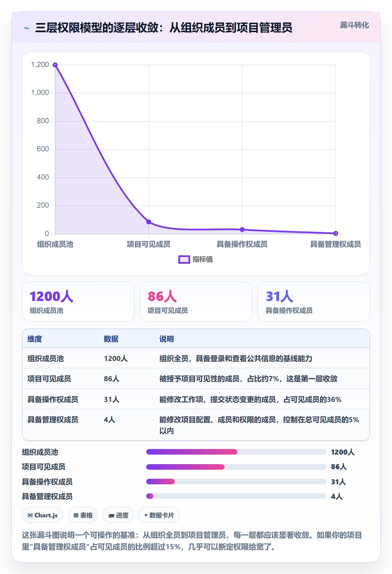The height and width of the screenshot is (574, 392).
Task: Click the lightning icon beside the title
Action: (x=27, y=28)
